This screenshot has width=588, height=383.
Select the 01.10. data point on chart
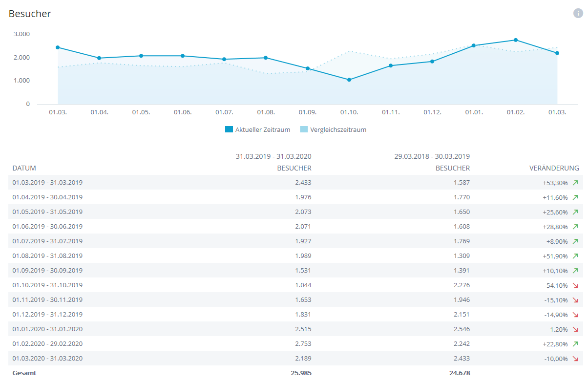tap(349, 80)
